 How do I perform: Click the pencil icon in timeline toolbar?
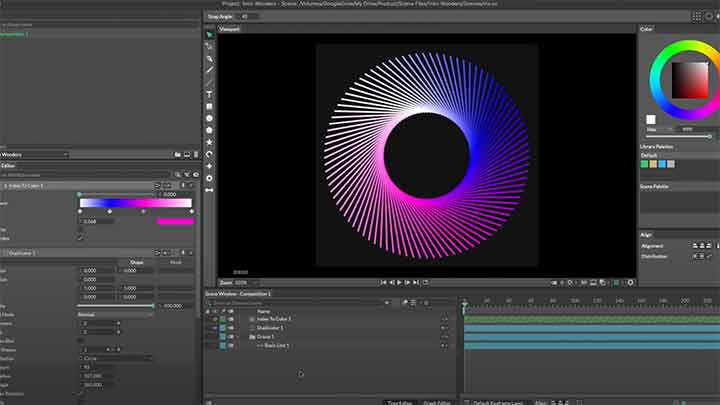tap(405, 303)
